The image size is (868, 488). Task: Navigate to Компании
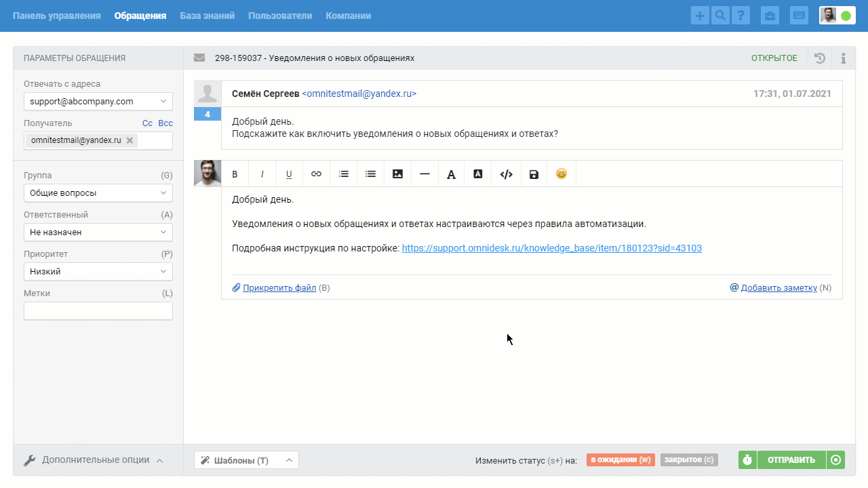348,16
